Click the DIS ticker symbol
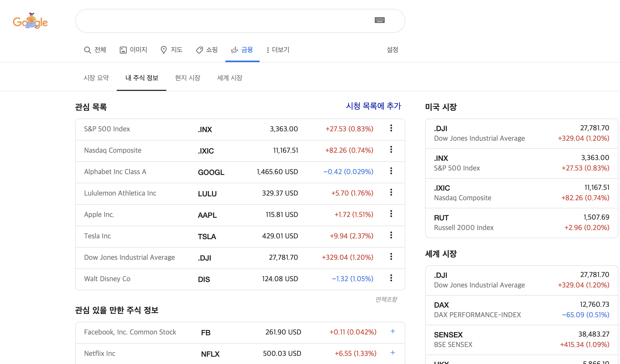Image resolution: width=620 pixels, height=364 pixels. (x=204, y=279)
